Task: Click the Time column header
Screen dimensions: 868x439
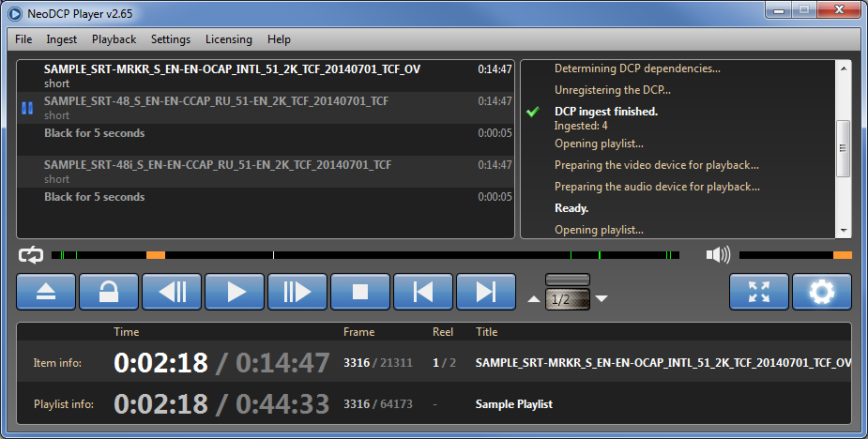Action: click(127, 332)
